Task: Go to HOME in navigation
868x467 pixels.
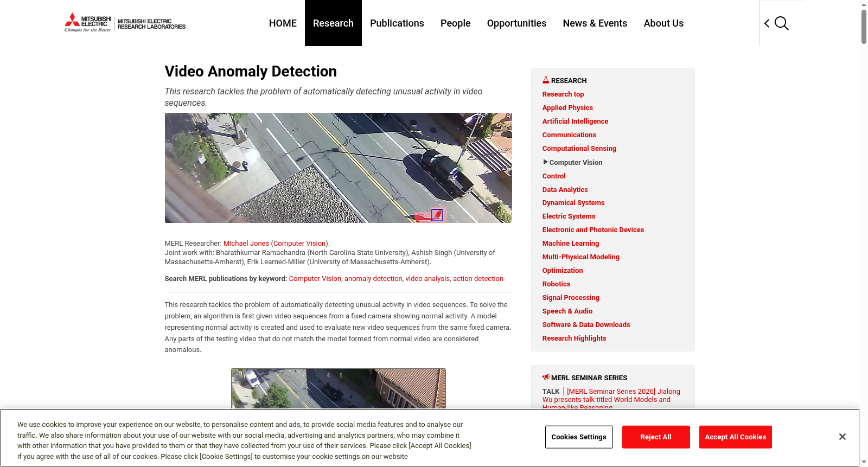Action: tap(283, 23)
